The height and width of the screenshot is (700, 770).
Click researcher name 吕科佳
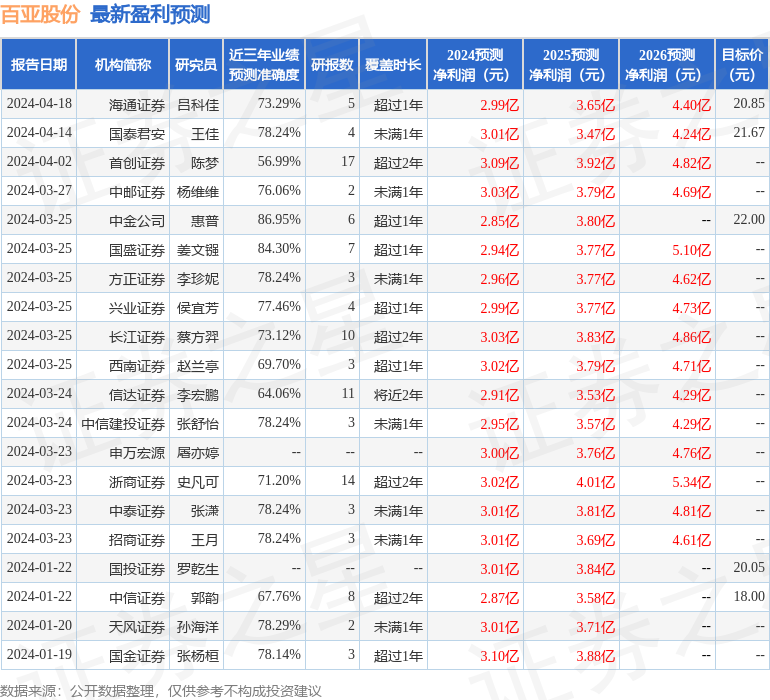click(198, 105)
